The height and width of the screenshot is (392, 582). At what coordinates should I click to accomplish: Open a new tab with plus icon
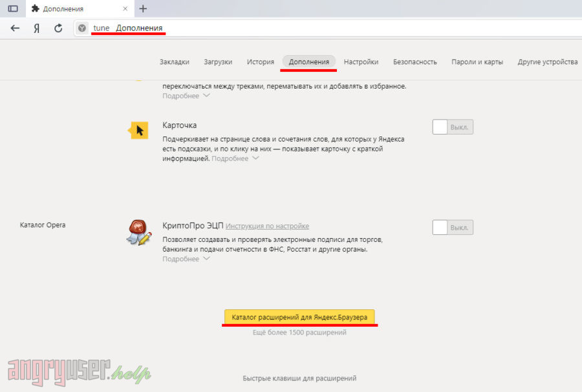point(144,8)
